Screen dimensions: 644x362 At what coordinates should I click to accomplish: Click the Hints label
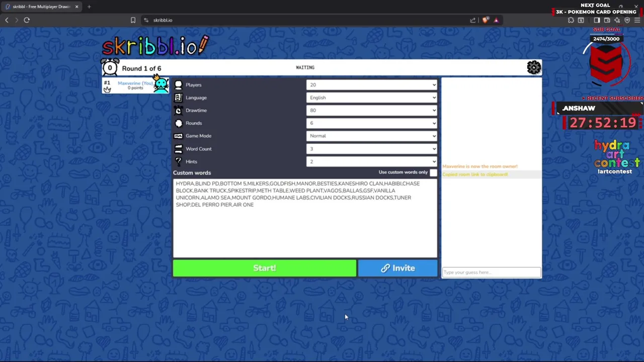(191, 161)
